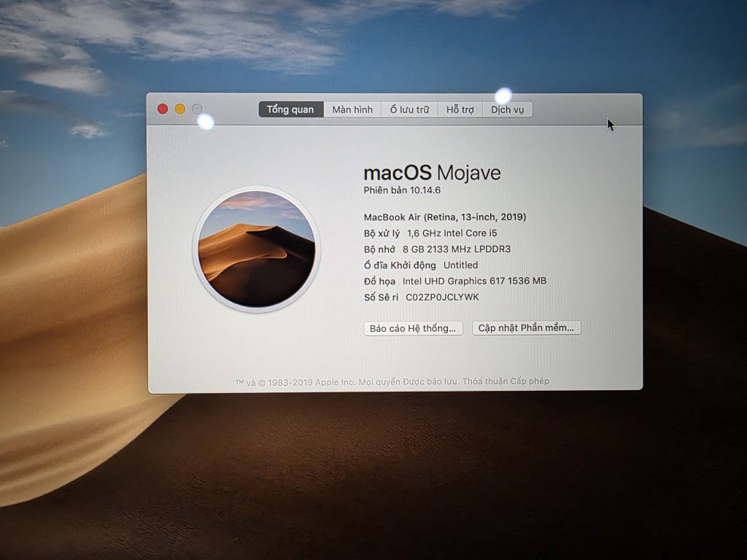This screenshot has height=560, width=747.
Task: Click the Bộ nhớ label
Action: [x=379, y=249]
